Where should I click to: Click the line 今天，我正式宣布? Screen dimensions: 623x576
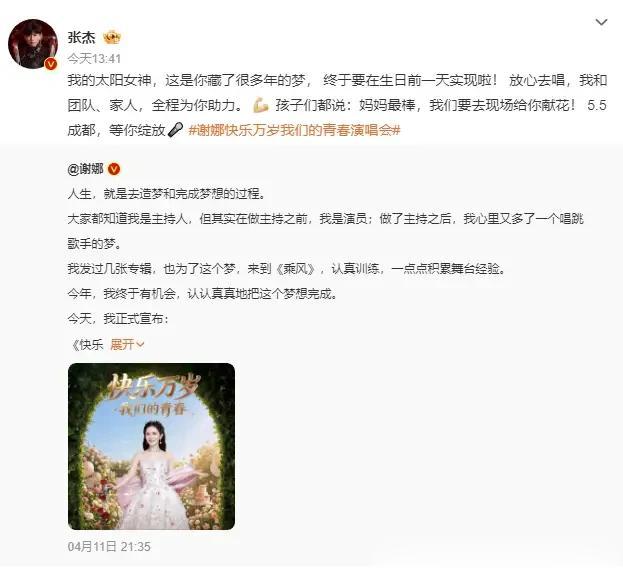click(x=118, y=319)
